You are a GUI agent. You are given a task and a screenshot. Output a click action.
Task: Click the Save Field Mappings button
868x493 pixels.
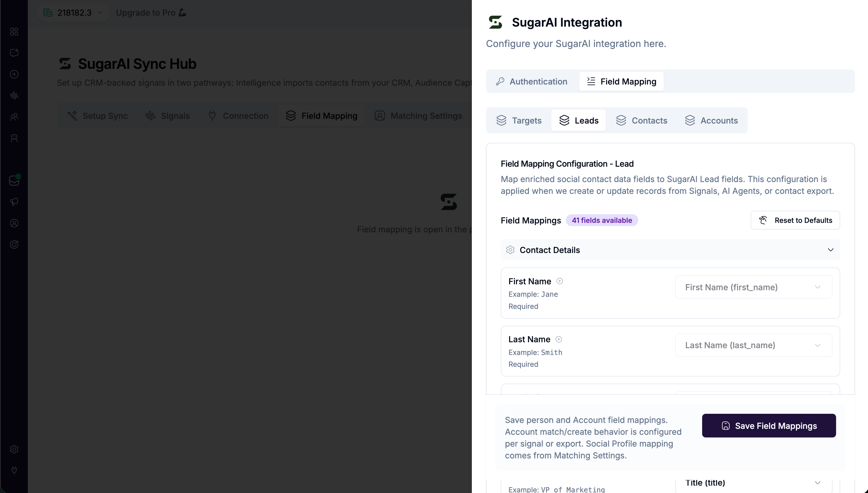pos(769,426)
